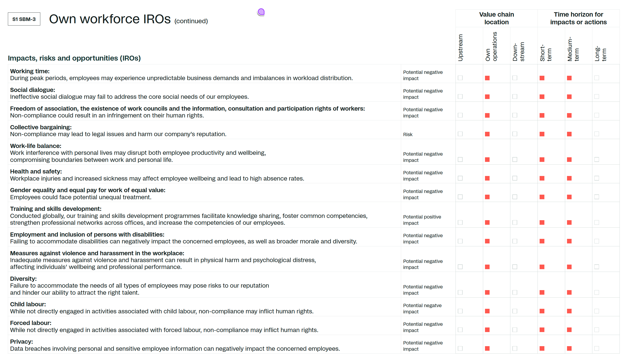Check Long-term box for Collective bargaining row

coord(596,134)
